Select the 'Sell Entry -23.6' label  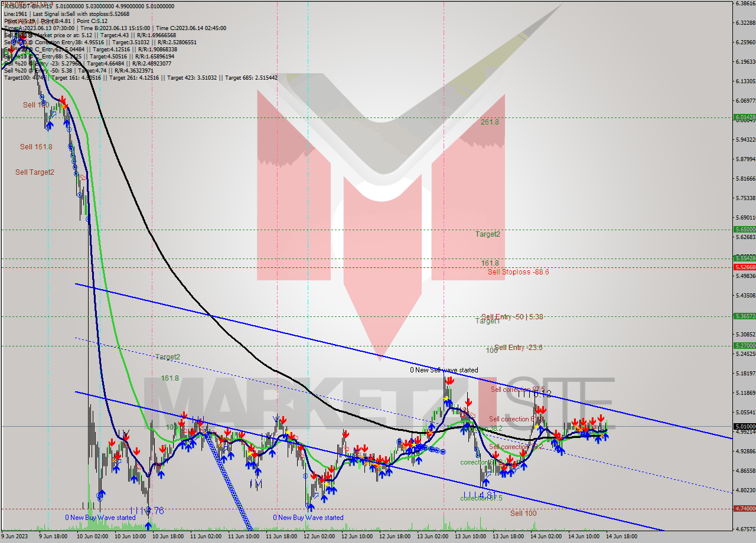click(519, 348)
